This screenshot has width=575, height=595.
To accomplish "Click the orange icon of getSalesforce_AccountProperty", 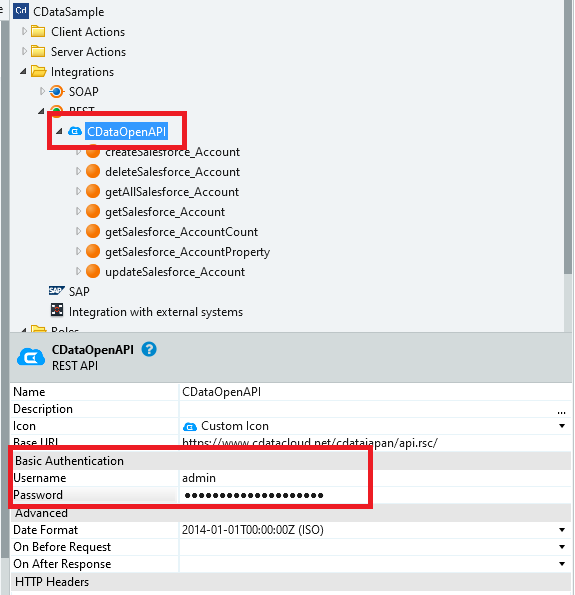I will pyautogui.click(x=93, y=251).
